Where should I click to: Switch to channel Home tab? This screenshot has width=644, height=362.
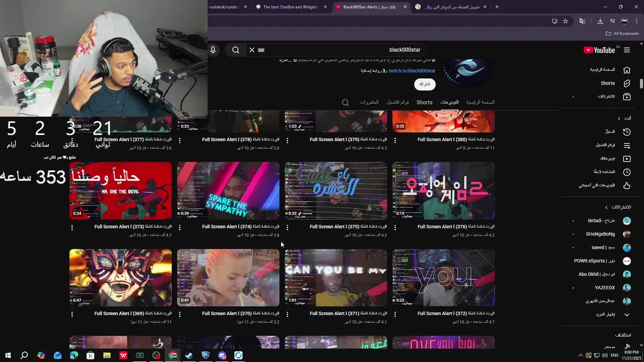click(x=480, y=103)
